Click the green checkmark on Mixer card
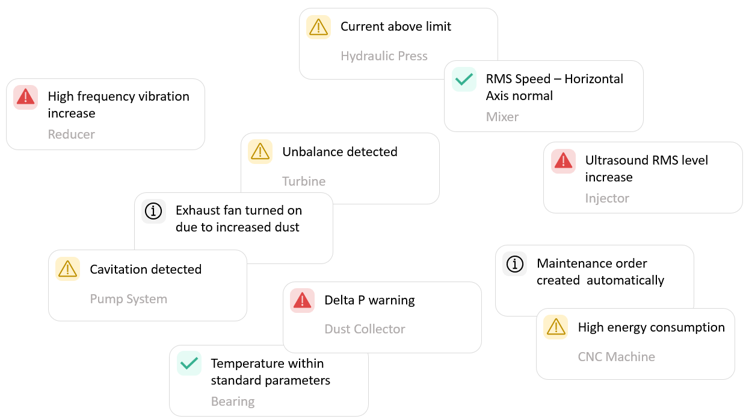Screen dimensions: 749x419 [x=464, y=79]
